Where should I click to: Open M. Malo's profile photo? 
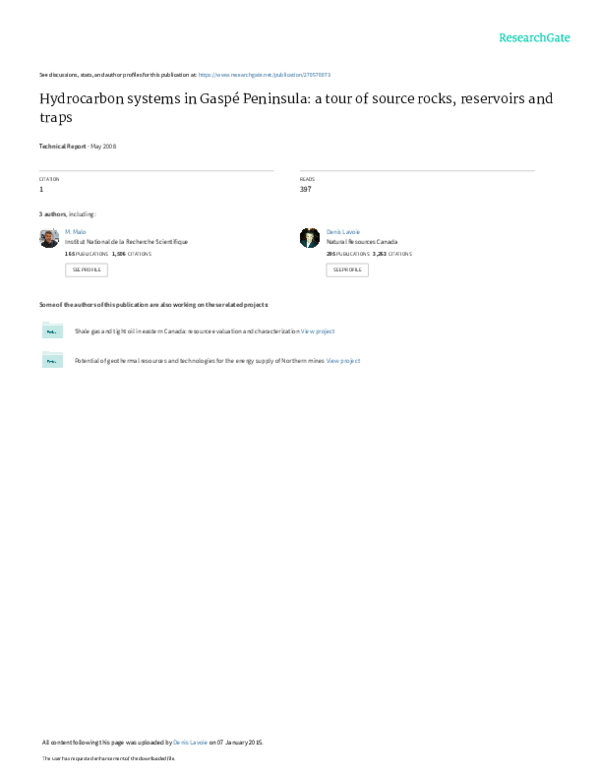click(48, 238)
